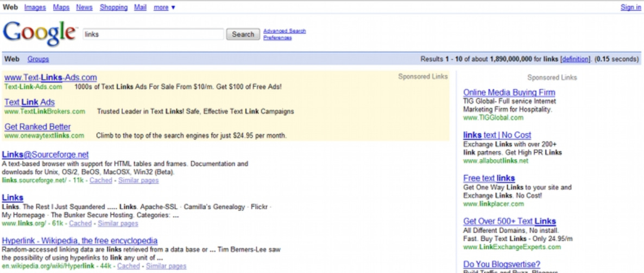Open Advanced Search link
The image size is (644, 273).
tap(284, 31)
